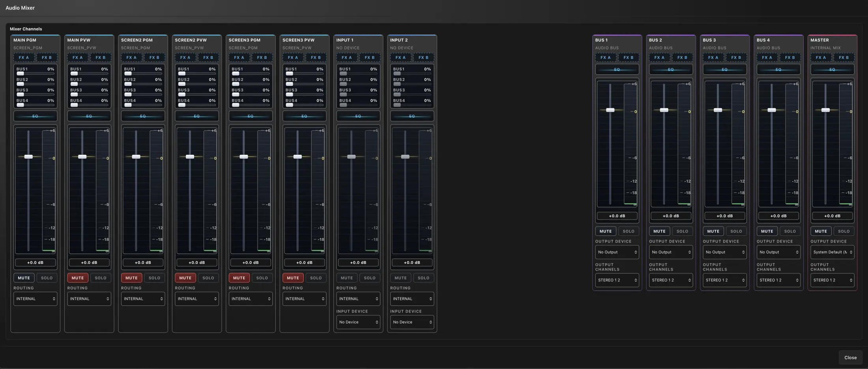Unmute the SCREEN2 PGM channel
The height and width of the screenshot is (369, 868).
pos(131,278)
